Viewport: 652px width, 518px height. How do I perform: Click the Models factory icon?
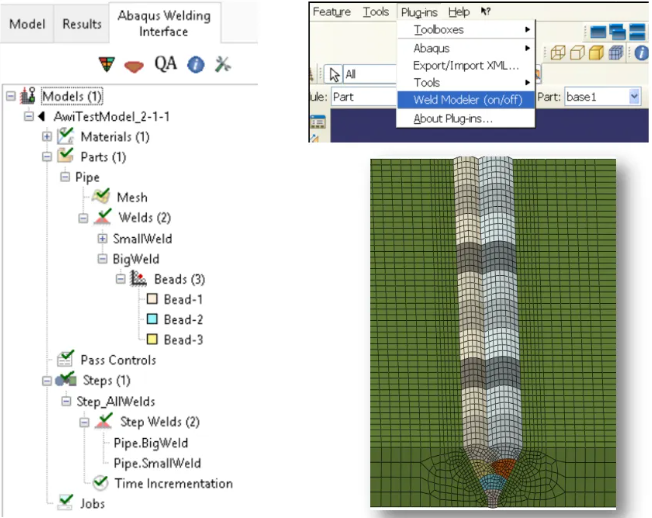tap(28, 96)
